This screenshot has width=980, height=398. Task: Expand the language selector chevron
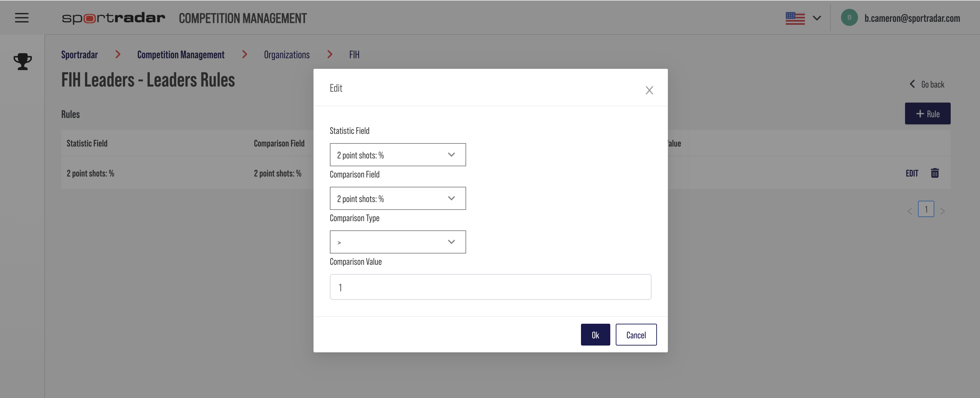pos(817,18)
